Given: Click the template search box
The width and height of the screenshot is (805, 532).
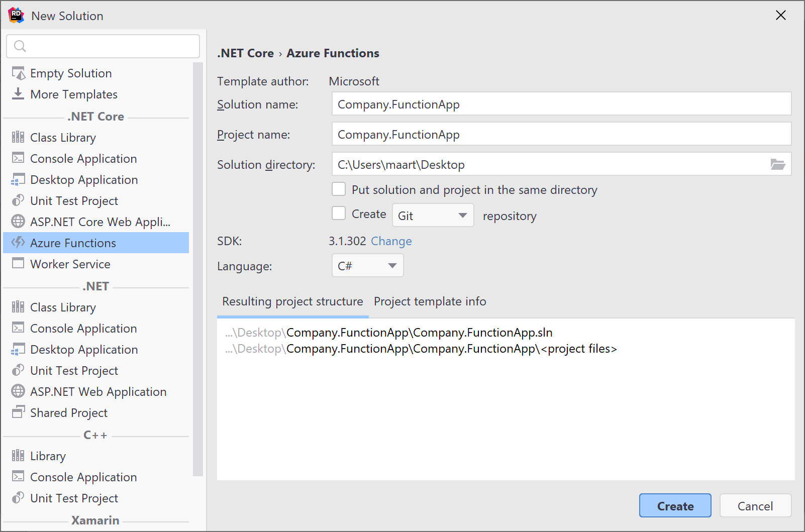Looking at the screenshot, I should pyautogui.click(x=103, y=46).
